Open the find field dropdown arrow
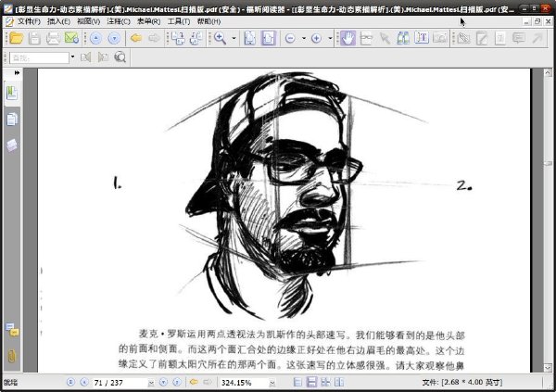The width and height of the screenshot is (556, 392). click(x=72, y=57)
